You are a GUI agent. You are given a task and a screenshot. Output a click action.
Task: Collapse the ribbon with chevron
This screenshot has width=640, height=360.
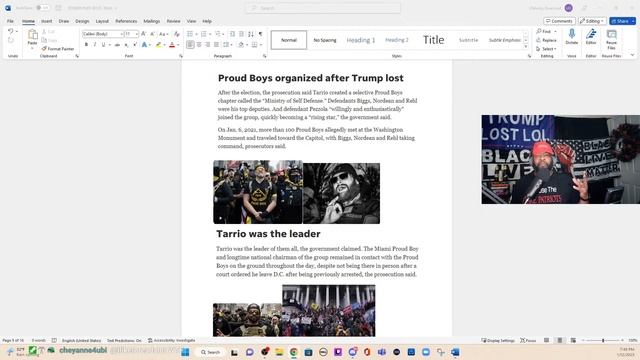633,55
